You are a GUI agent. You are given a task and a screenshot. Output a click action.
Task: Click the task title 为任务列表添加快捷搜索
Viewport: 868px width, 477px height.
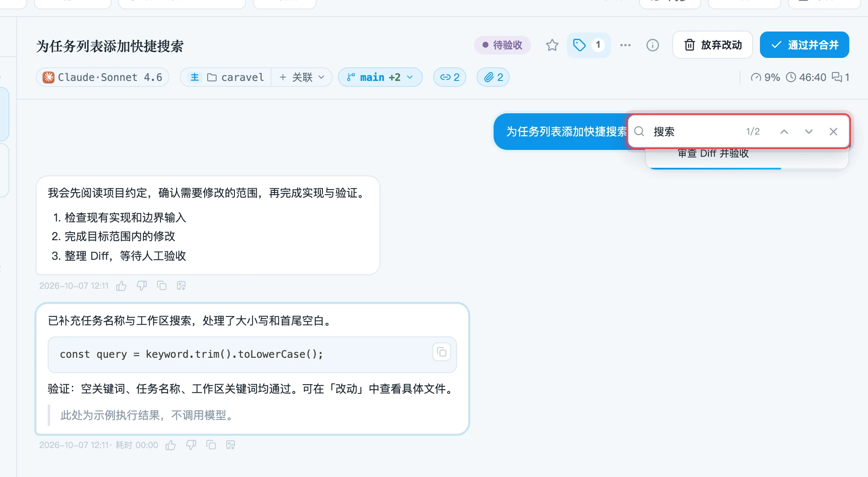point(110,46)
